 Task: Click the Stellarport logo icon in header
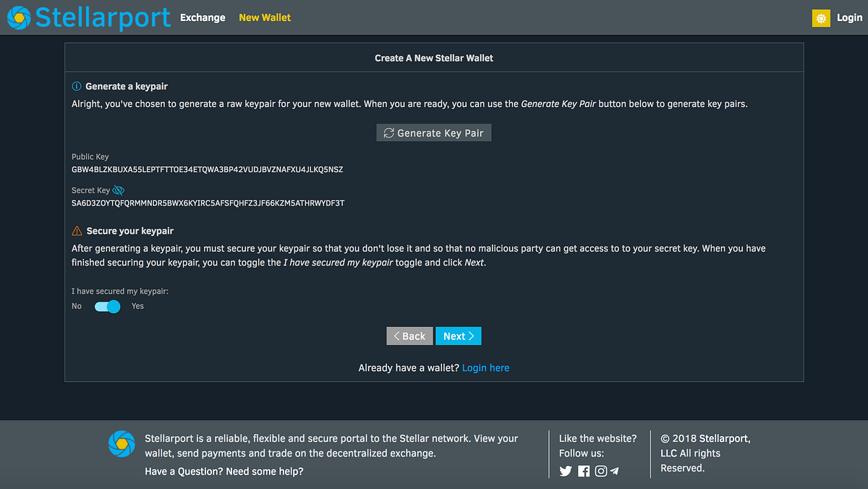[20, 18]
